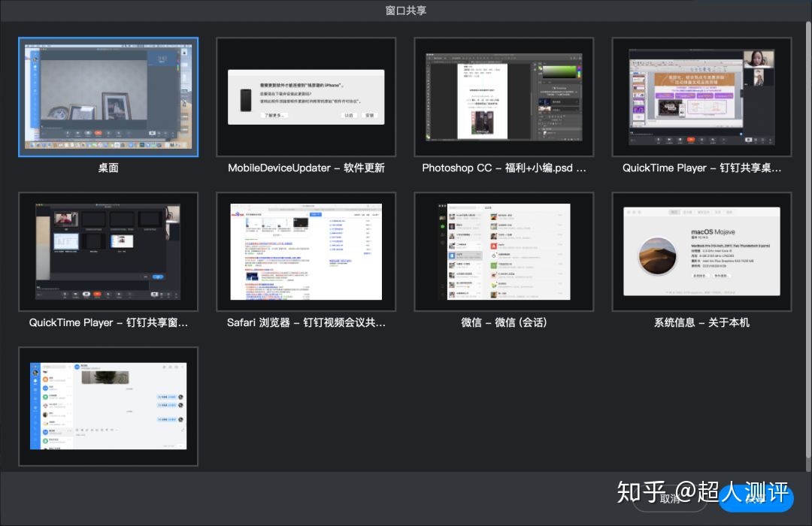Pick the 微信 (会话) window thumbnail

point(504,252)
